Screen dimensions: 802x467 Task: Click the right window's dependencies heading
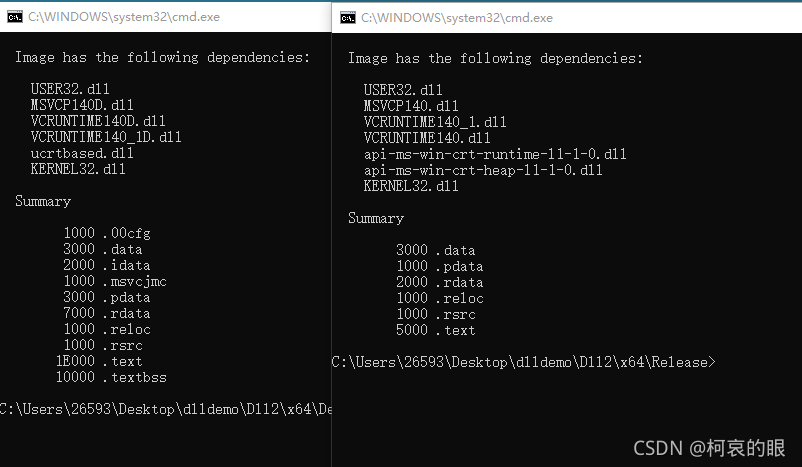tap(496, 58)
